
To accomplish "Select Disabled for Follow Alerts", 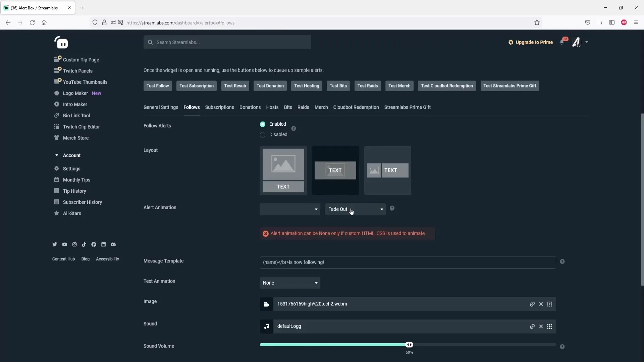I will pos(263,135).
